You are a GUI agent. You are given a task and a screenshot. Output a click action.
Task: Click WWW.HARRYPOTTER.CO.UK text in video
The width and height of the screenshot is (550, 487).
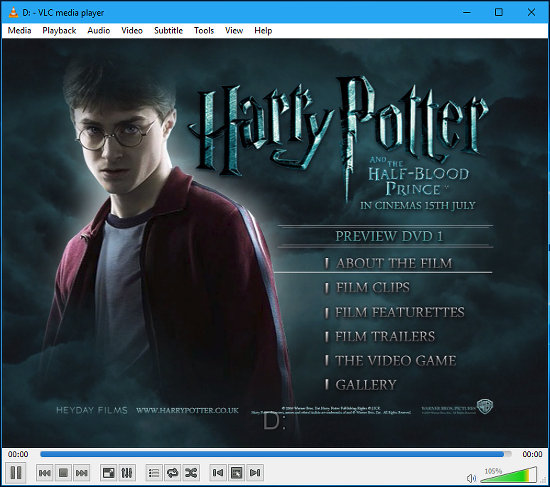[x=187, y=410]
